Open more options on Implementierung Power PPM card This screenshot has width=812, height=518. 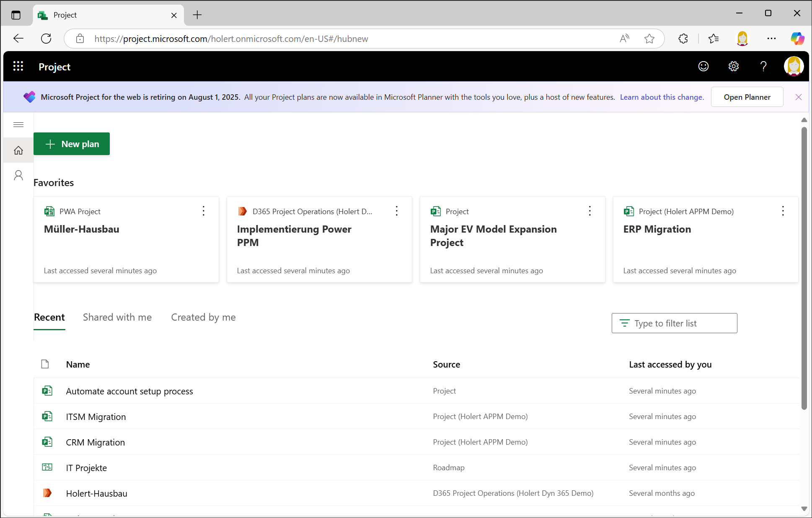click(x=397, y=211)
